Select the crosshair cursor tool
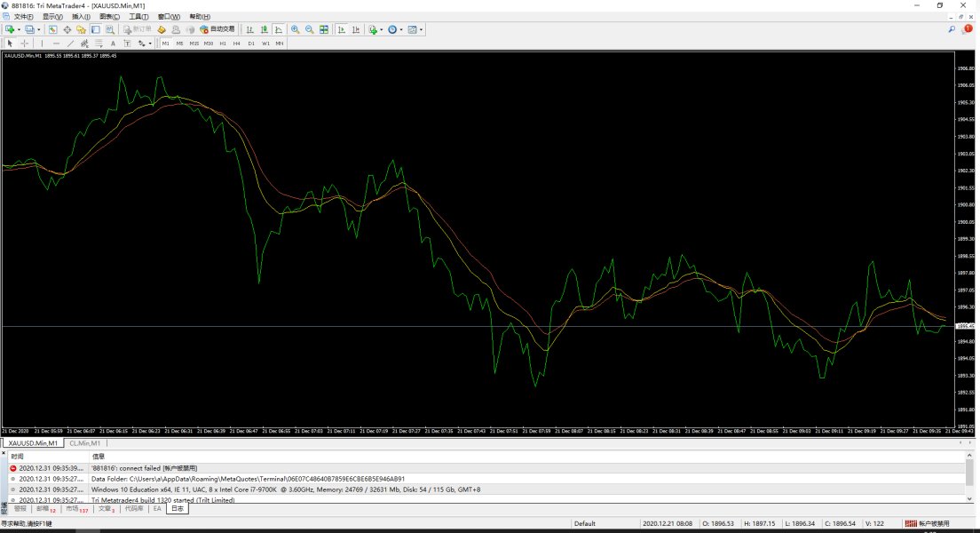 [24, 43]
